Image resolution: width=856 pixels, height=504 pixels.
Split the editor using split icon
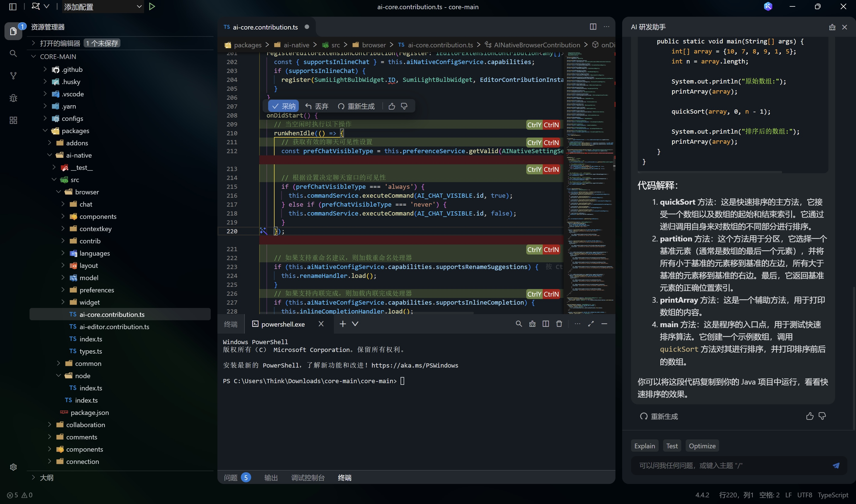[593, 26]
